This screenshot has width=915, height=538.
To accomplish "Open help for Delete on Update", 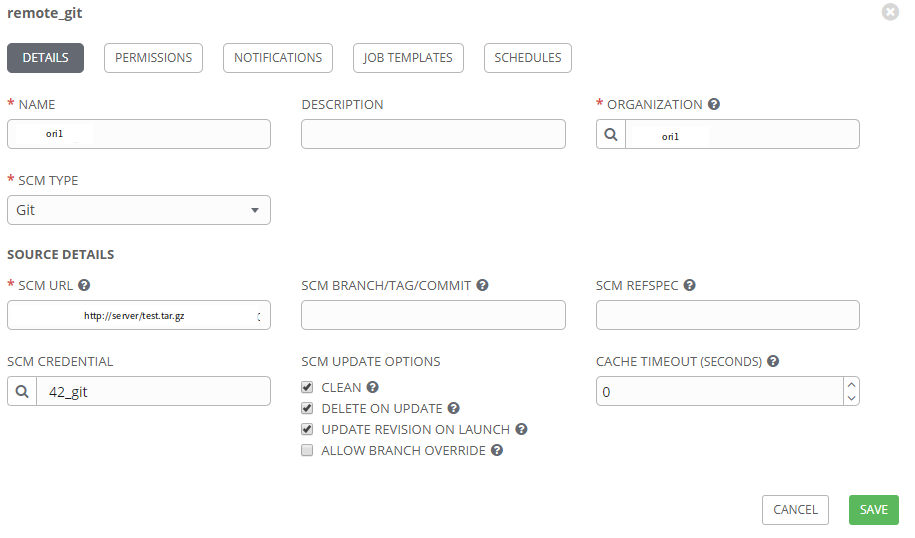I will 453,408.
